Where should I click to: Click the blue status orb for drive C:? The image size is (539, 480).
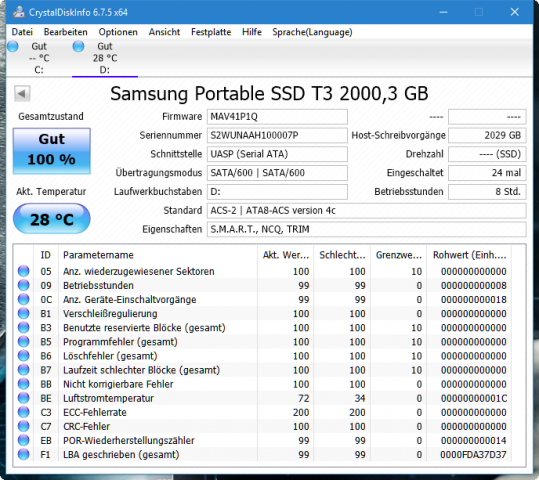(13, 46)
